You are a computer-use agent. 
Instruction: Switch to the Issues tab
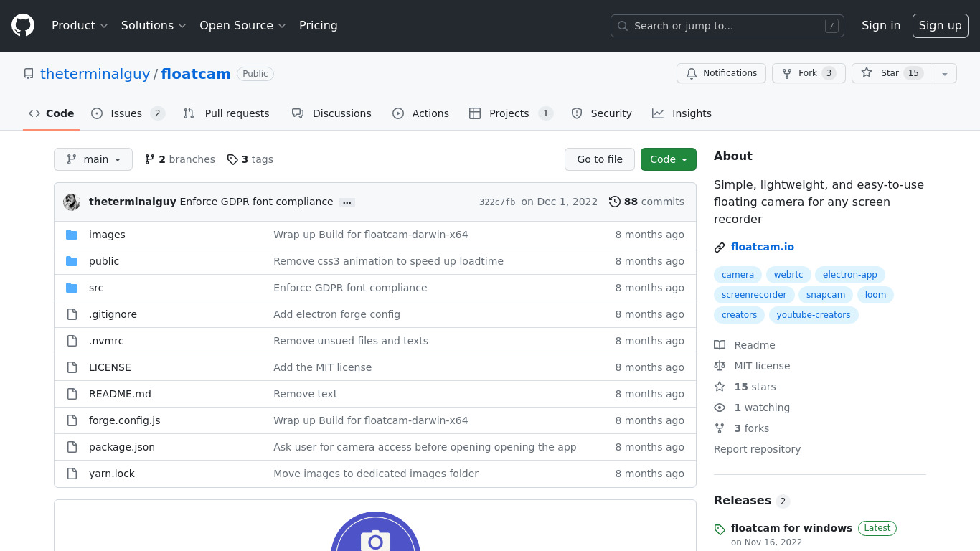(128, 113)
